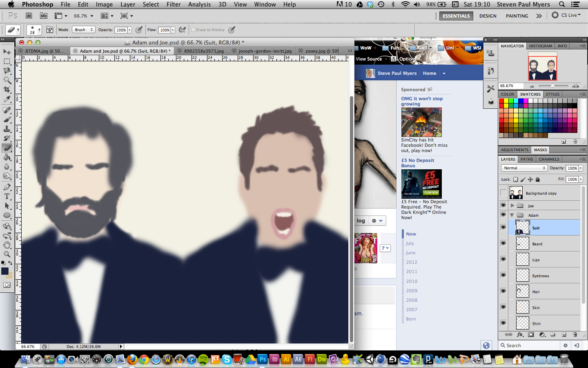Screen dimensions: 588x368
Task: Toggle Quick Mask mode
Action: (7, 285)
